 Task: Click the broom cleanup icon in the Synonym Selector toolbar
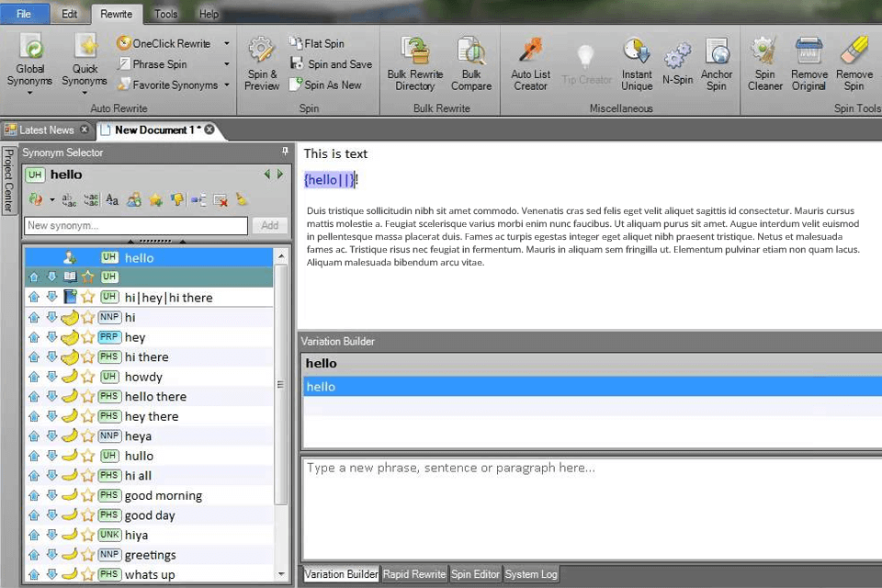(x=242, y=199)
